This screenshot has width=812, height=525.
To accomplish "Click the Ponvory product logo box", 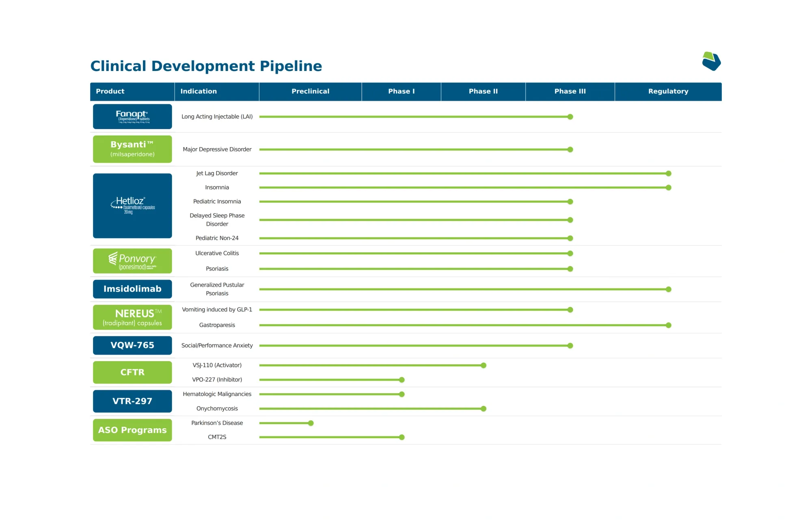I will 132,261.
